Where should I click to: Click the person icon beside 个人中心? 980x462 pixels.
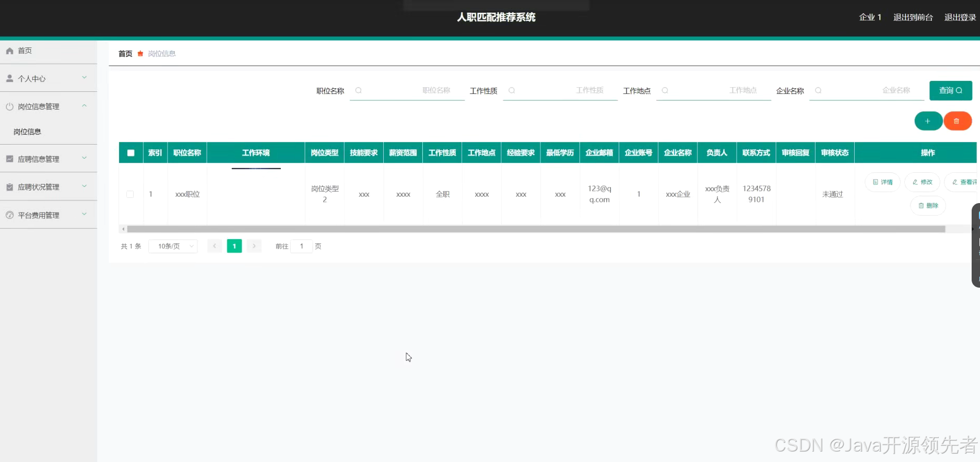pos(9,78)
